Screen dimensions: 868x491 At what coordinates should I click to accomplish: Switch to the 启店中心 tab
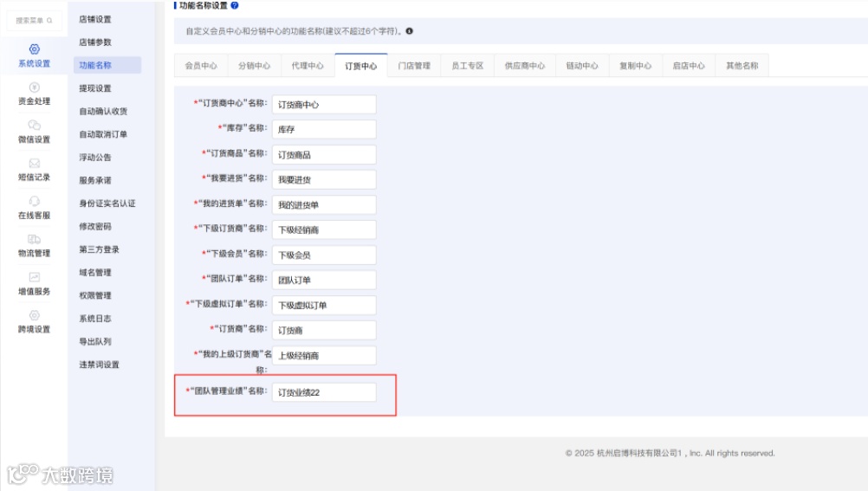(x=689, y=65)
